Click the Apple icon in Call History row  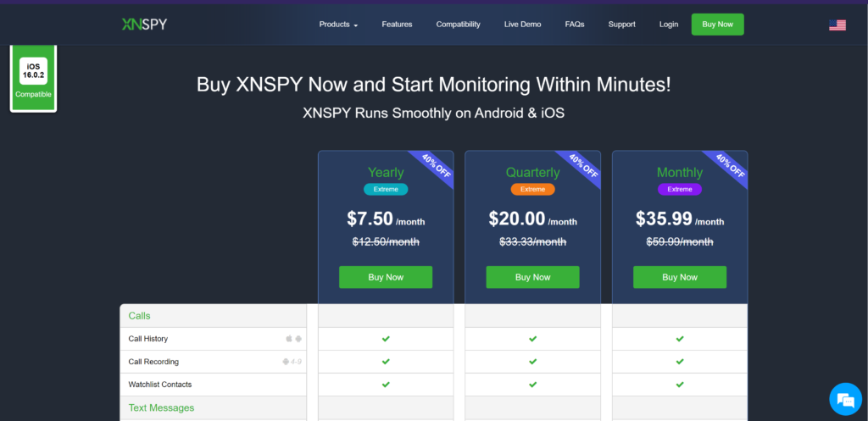click(289, 339)
